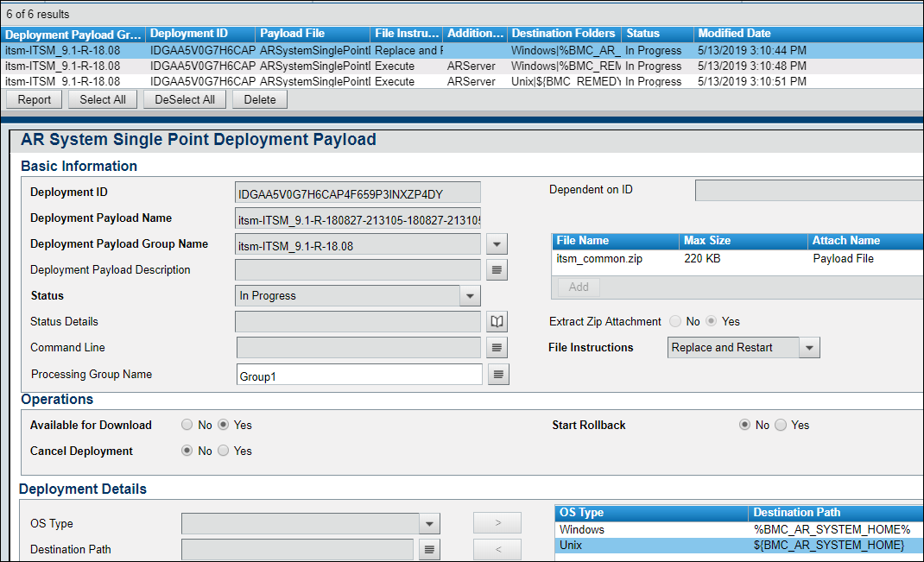Click the left arrow remove-path button
The image size is (924, 562).
497,549
